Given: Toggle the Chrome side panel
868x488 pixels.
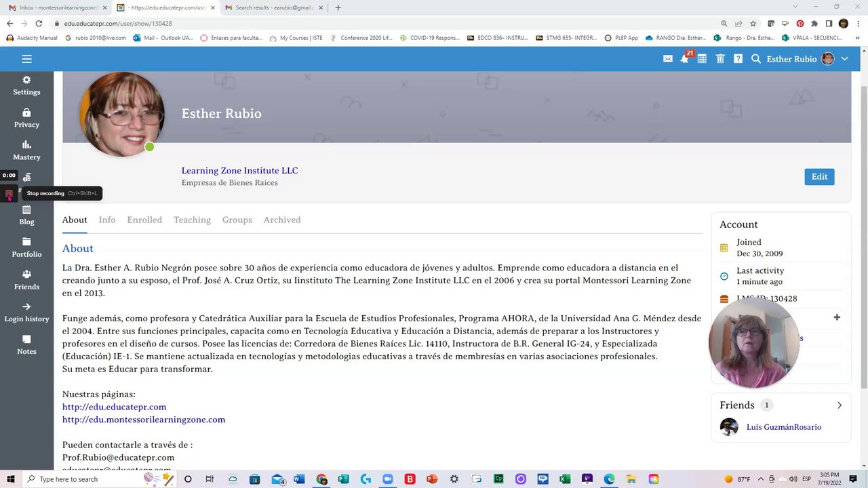Looking at the screenshot, I should point(829,23).
